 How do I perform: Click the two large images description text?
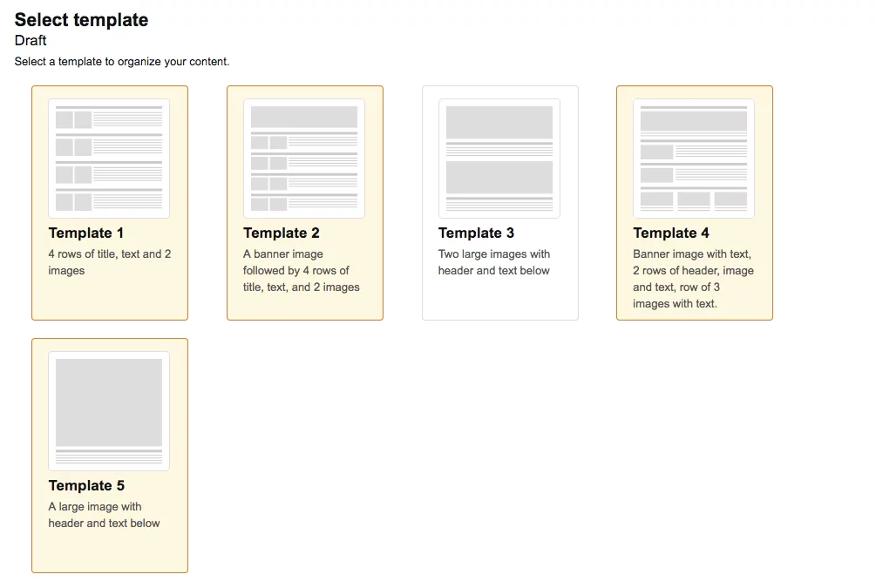[x=494, y=260]
